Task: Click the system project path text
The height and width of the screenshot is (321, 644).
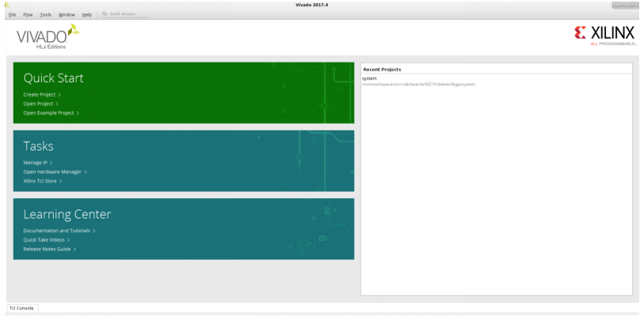Action: (x=418, y=84)
